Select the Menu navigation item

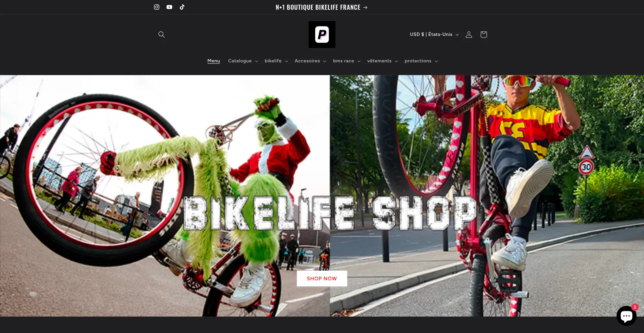214,61
